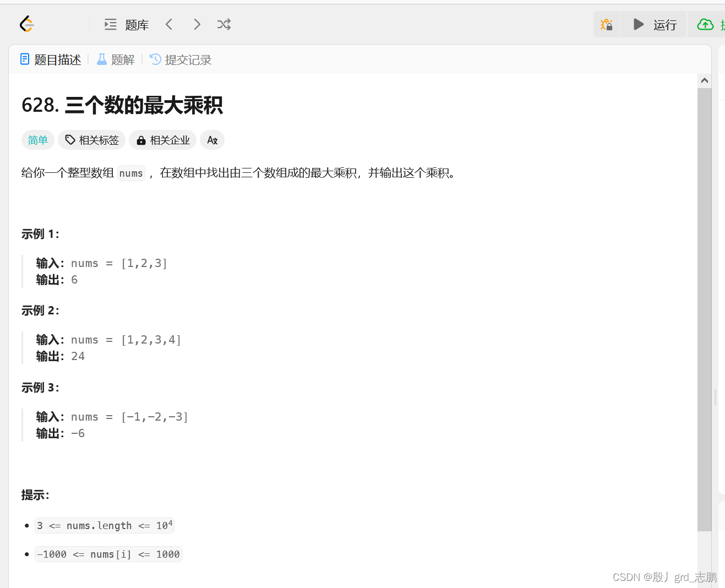Click the problem title 628. 三个数的最大乘积

click(x=122, y=105)
